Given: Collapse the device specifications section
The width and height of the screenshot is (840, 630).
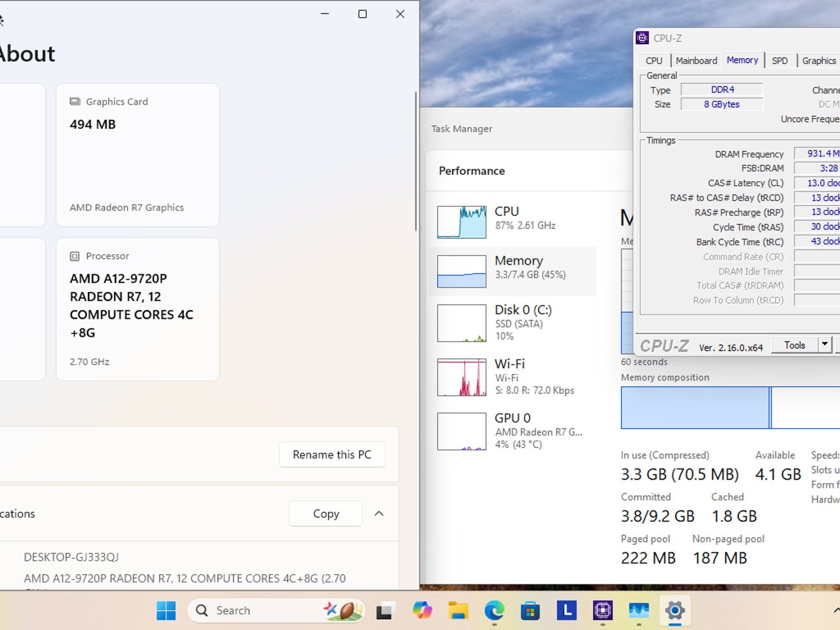Looking at the screenshot, I should [x=379, y=514].
